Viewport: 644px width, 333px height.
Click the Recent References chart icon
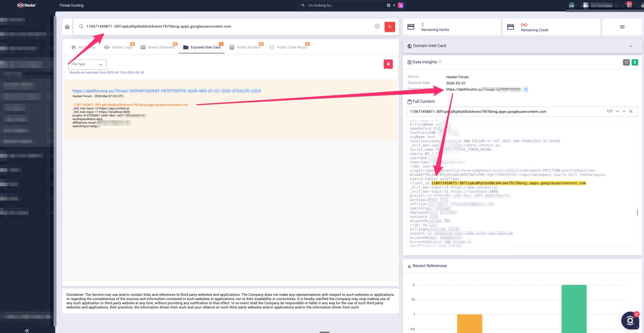pos(409,266)
